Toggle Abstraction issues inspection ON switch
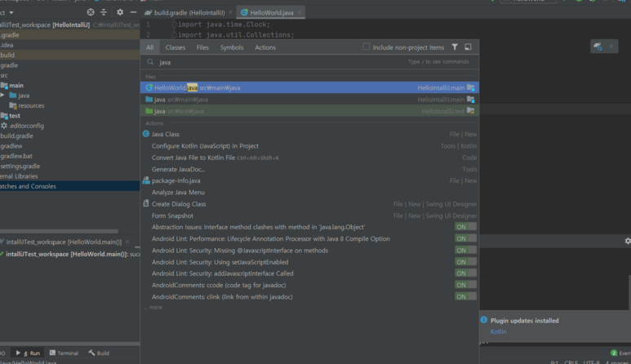Viewport: 631px width, 364px height. tap(465, 227)
